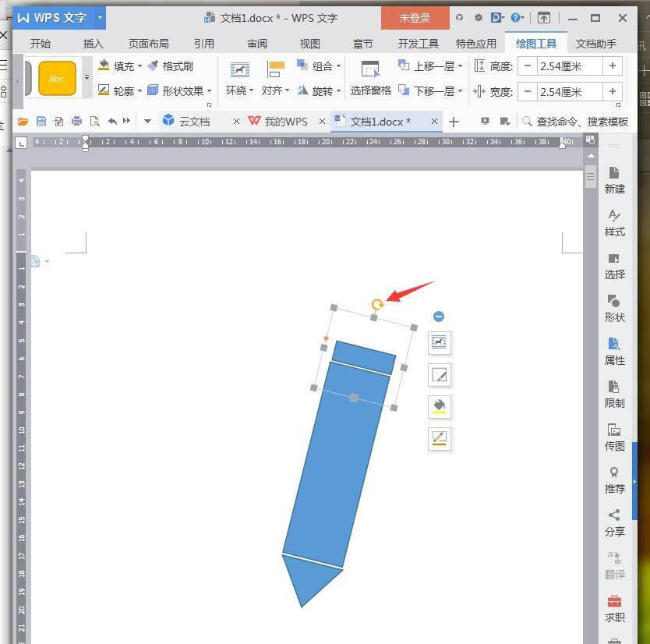
Task: Click the floating shape style edit button
Action: coord(439,375)
